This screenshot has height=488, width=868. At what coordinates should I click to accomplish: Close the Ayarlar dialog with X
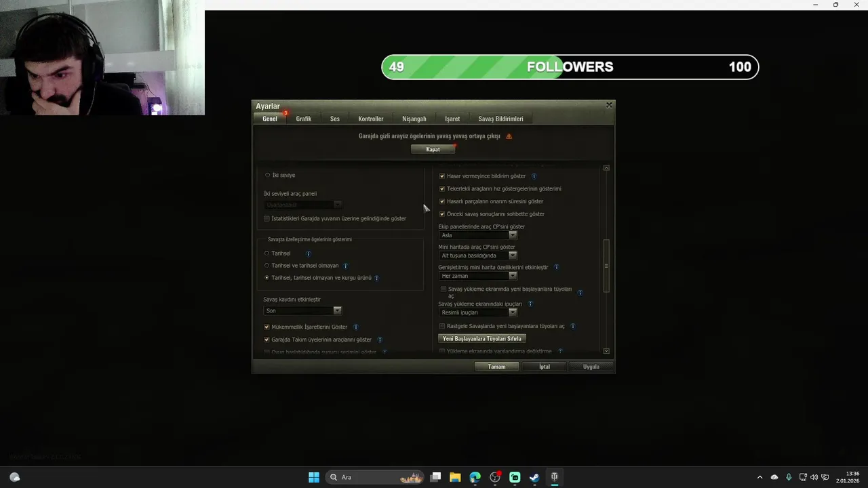click(609, 105)
